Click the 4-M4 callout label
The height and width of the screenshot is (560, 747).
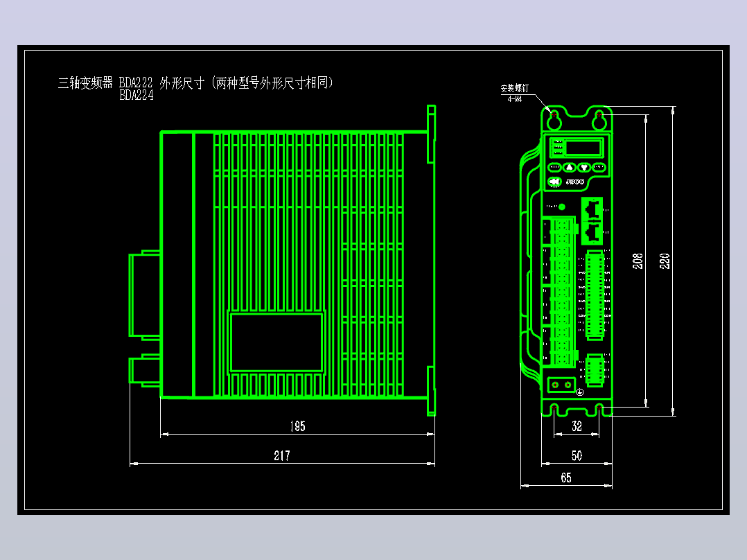[x=514, y=98]
